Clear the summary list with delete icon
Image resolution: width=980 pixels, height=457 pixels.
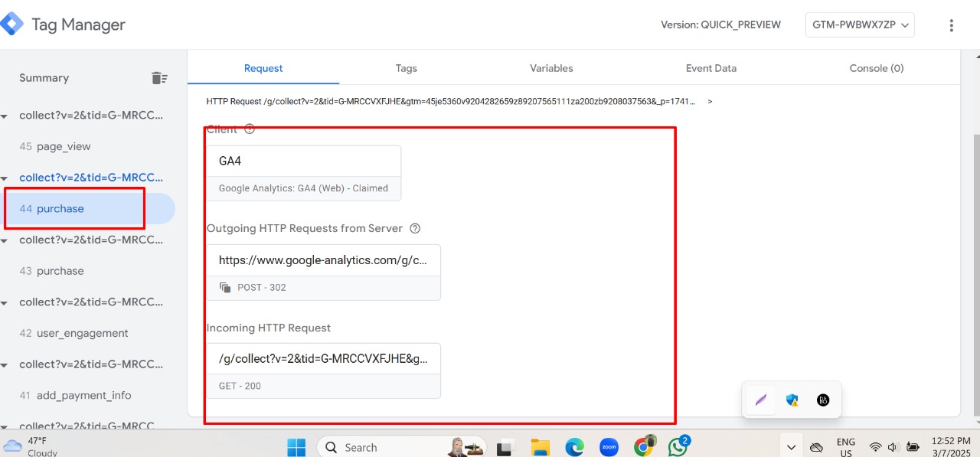click(x=159, y=77)
